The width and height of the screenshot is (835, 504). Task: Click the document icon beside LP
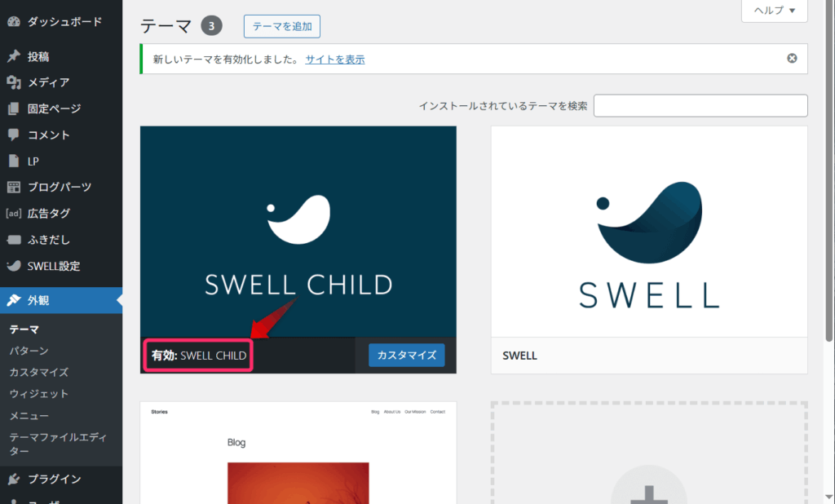click(x=14, y=161)
